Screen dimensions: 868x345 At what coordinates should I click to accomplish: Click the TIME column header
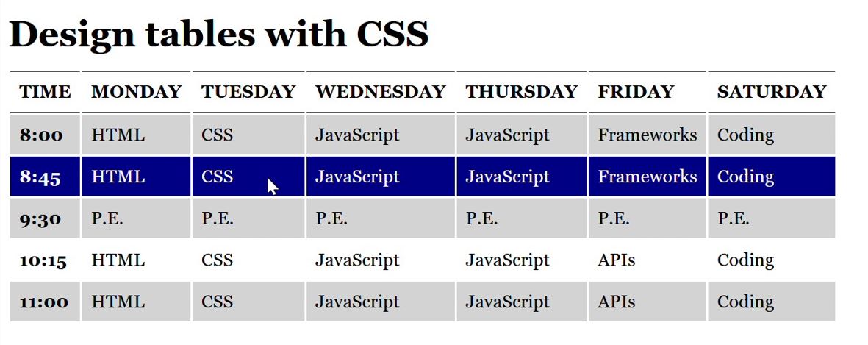coord(45,92)
